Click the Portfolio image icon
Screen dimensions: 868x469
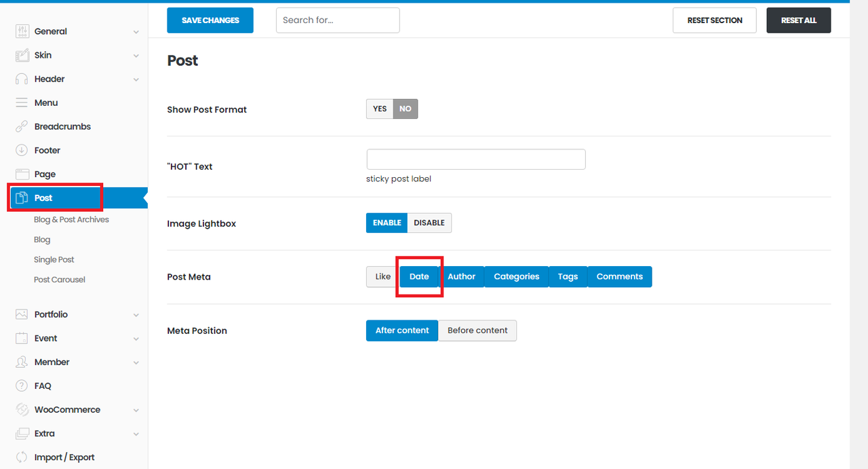pyautogui.click(x=22, y=314)
